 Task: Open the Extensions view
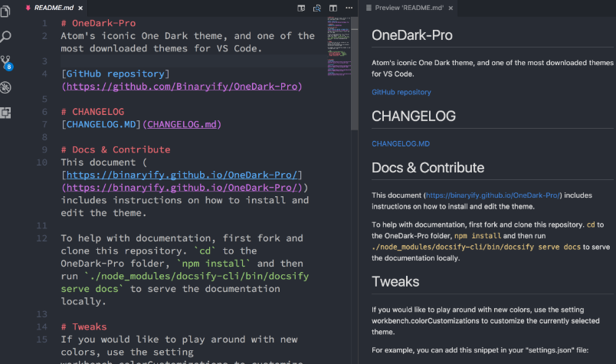coord(5,113)
